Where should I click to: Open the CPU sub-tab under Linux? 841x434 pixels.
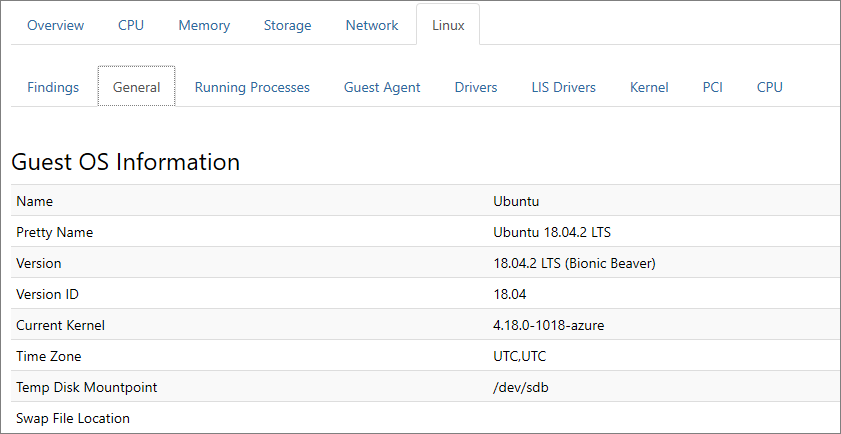pos(770,87)
